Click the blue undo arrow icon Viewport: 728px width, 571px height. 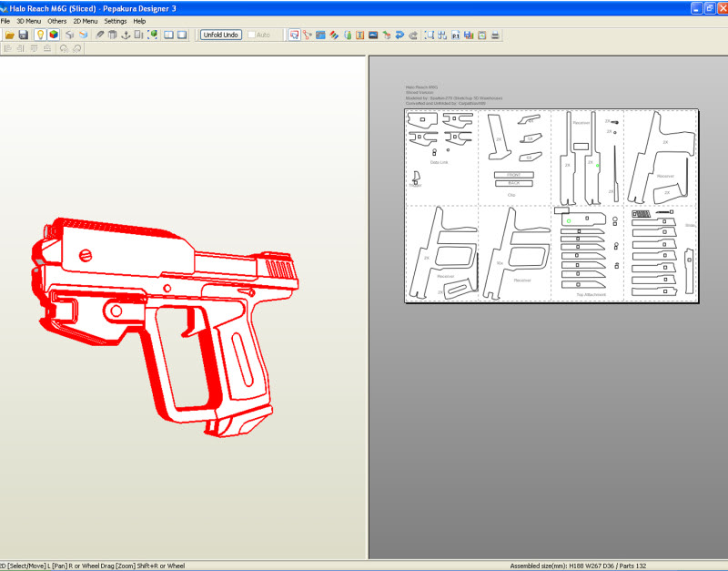399,35
